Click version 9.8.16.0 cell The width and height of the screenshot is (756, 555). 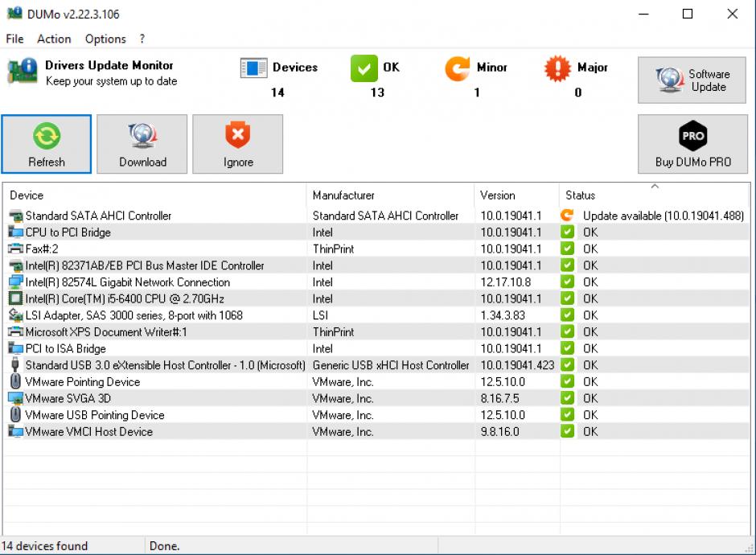pos(499,432)
